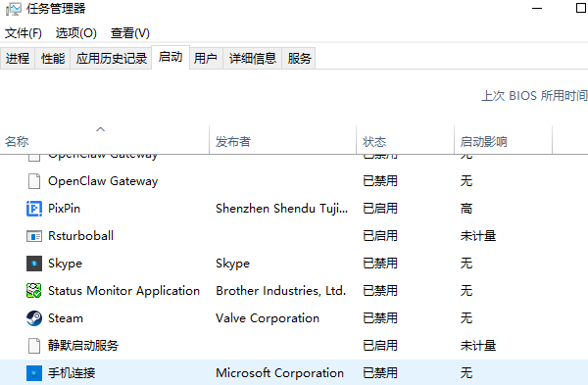The width and height of the screenshot is (588, 385).
Task: Click Steam's 无 startup impact
Action: [466, 318]
